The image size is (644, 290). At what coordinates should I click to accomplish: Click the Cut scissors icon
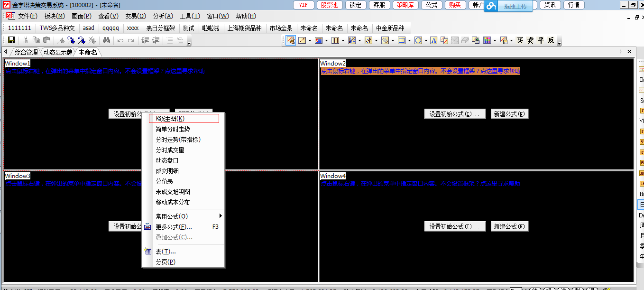[26, 40]
